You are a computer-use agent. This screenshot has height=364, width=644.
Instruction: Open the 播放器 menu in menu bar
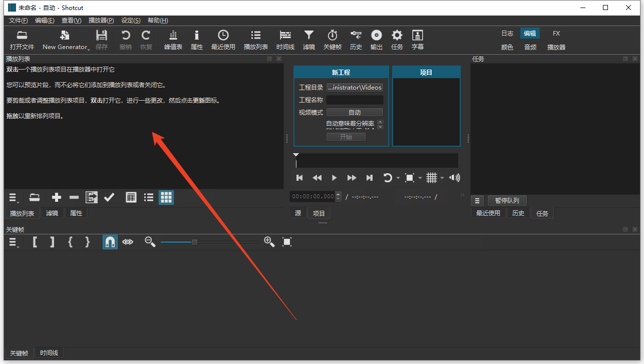pos(101,21)
